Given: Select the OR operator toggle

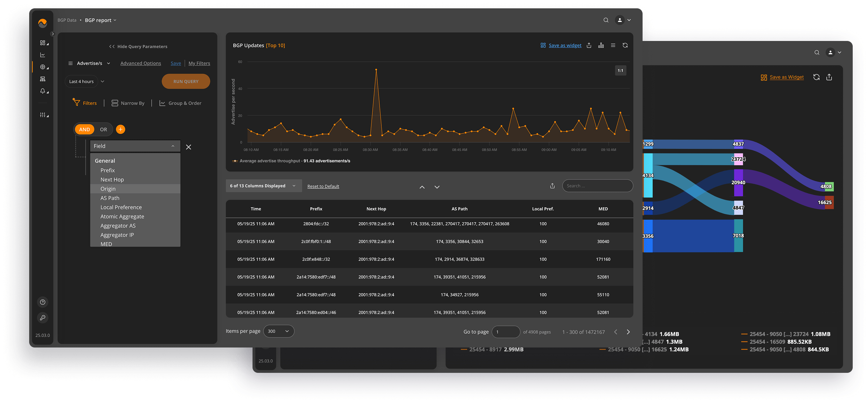Looking at the screenshot, I should tap(104, 129).
